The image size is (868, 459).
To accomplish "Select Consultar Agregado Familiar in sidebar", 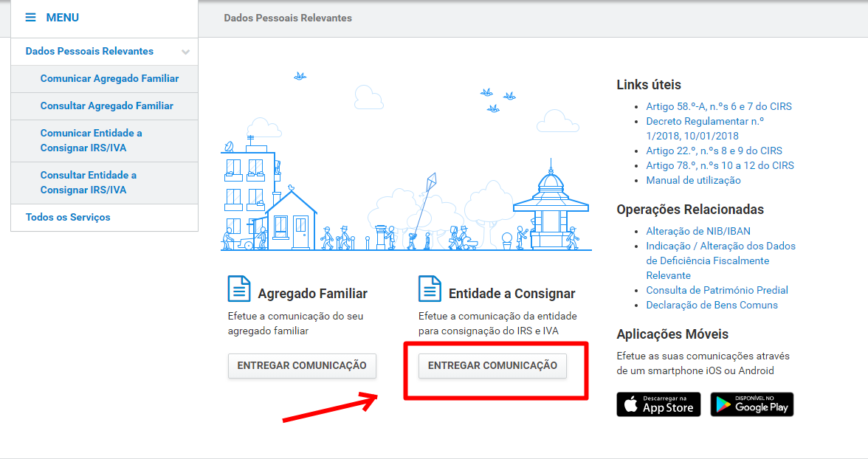I will coord(106,106).
